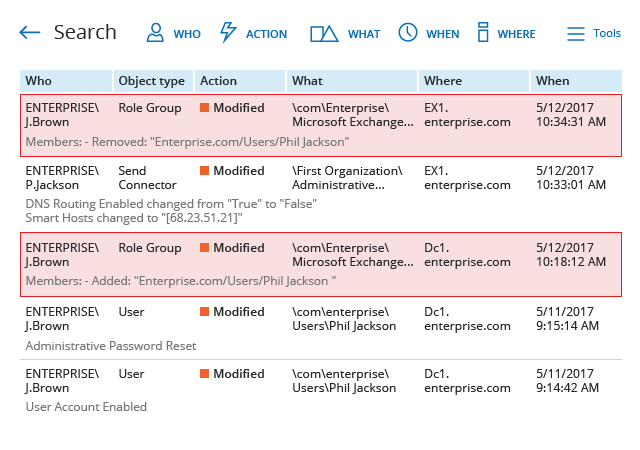This screenshot has width=640, height=450.
Task: Open the Tools hamburger menu icon
Action: [x=576, y=33]
